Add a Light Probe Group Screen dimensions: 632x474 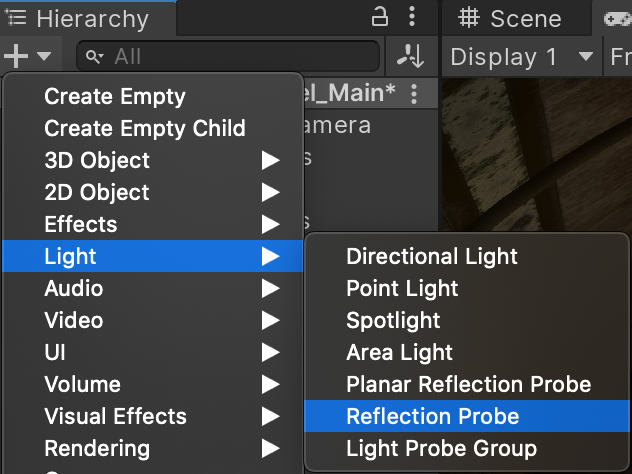tap(441, 448)
